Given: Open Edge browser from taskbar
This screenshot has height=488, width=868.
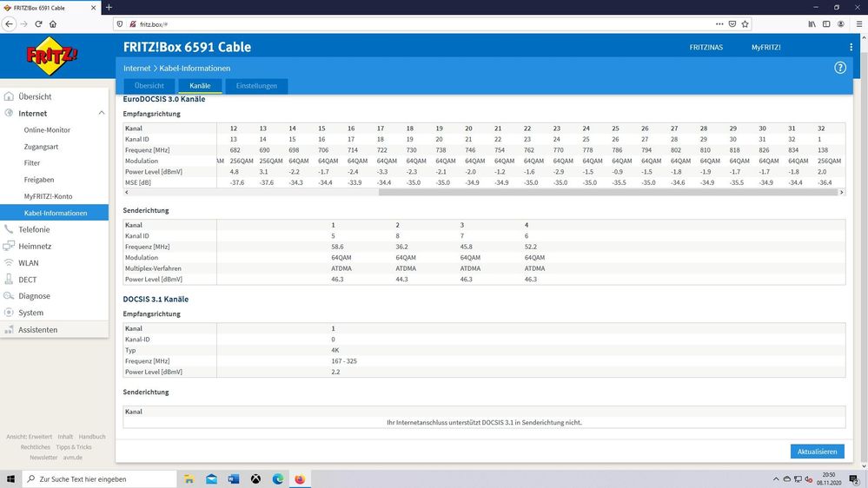Looking at the screenshot, I should (278, 478).
